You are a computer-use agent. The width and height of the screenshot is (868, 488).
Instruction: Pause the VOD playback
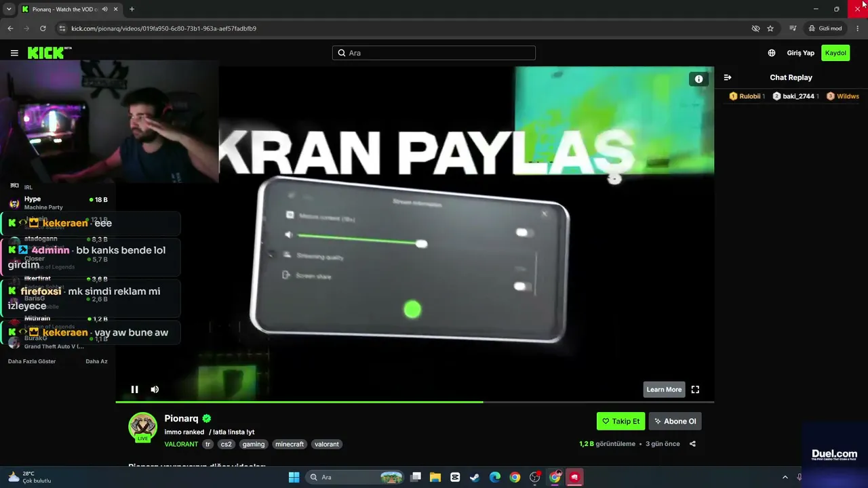[x=134, y=389]
